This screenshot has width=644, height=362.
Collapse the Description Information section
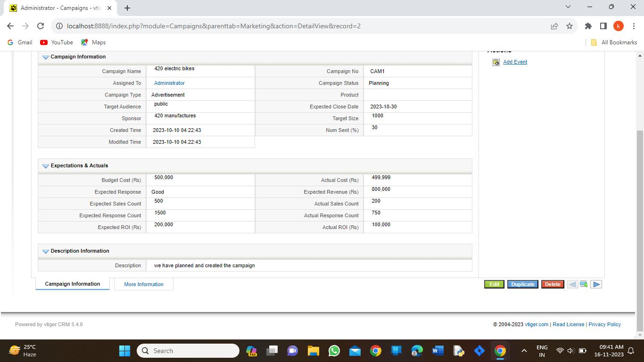click(x=46, y=251)
